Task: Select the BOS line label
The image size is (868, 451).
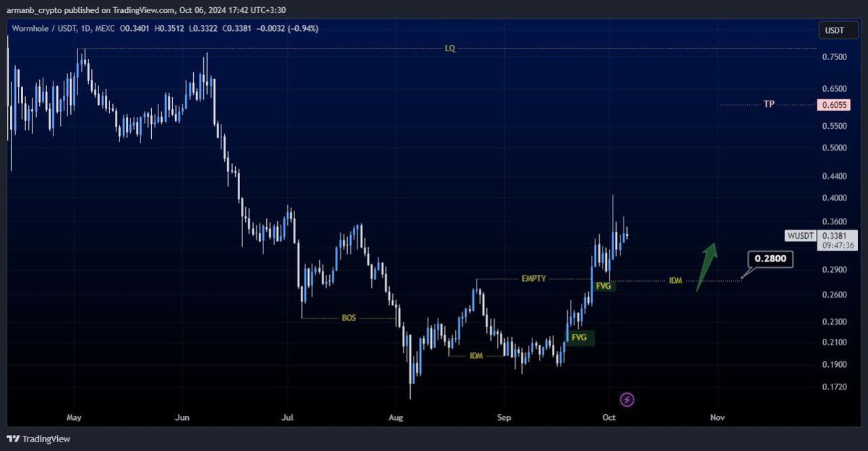Action: [x=349, y=318]
